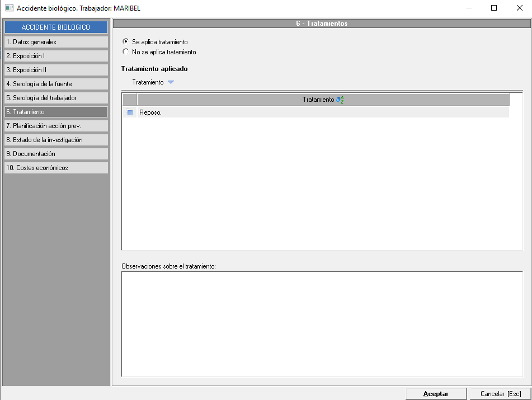
Task: Click Cancelar [Esc] button
Action: (x=500, y=394)
